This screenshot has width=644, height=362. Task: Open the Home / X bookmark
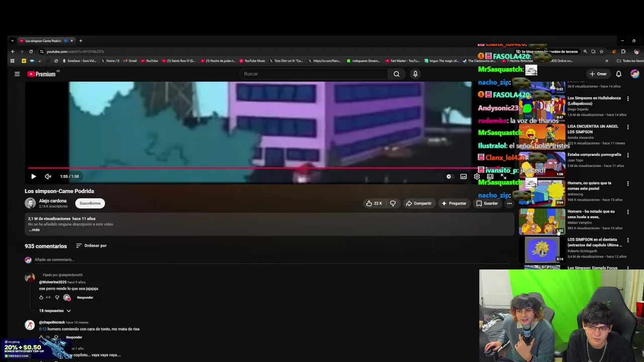tap(110, 61)
